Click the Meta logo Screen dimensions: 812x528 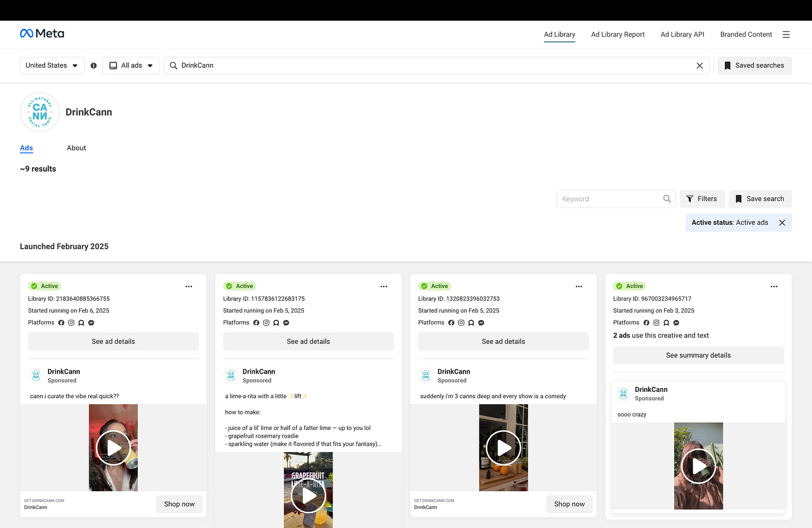point(42,33)
